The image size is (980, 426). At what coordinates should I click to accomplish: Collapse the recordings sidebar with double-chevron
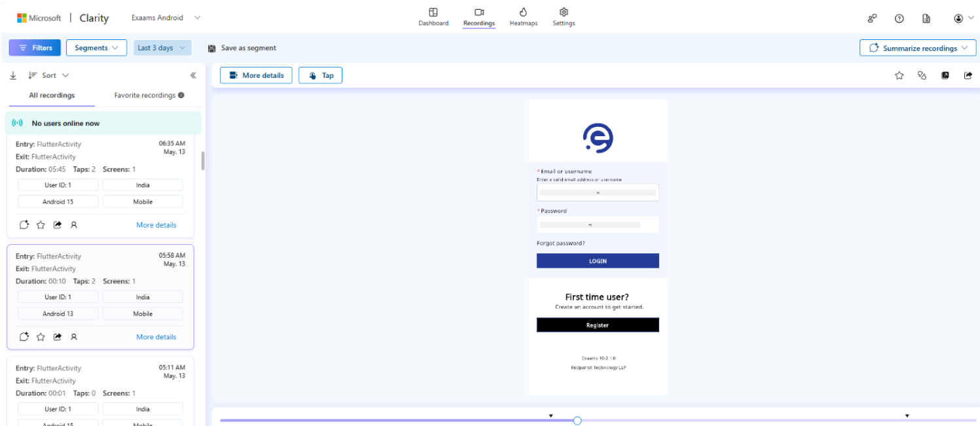click(193, 75)
